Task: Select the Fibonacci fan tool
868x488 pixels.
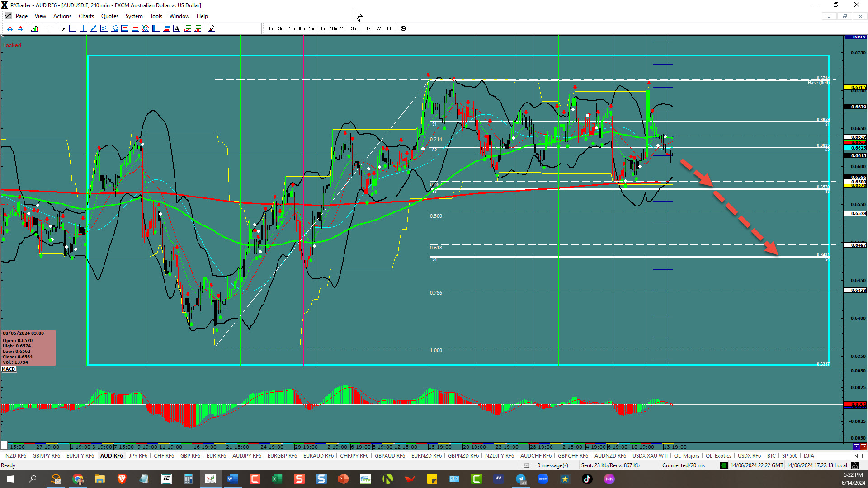Action: (x=145, y=28)
